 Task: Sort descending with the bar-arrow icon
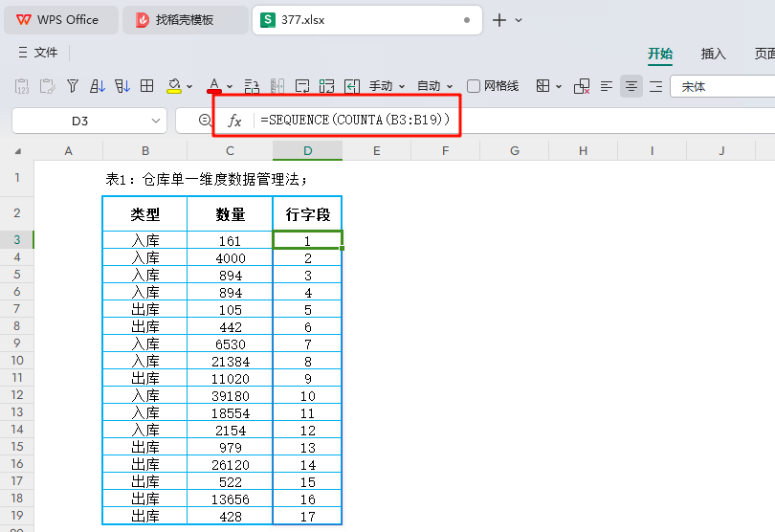click(122, 86)
